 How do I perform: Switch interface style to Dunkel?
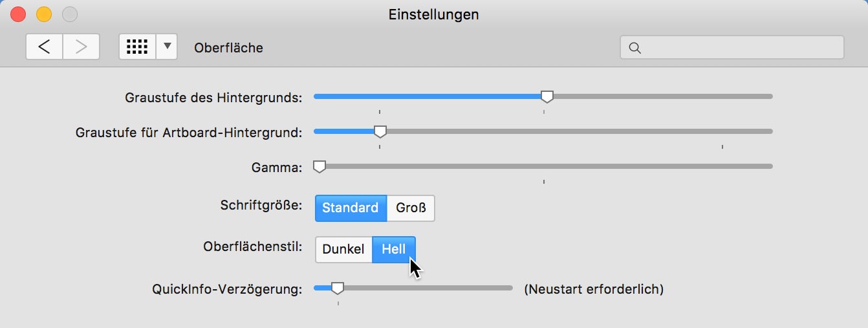pyautogui.click(x=343, y=250)
